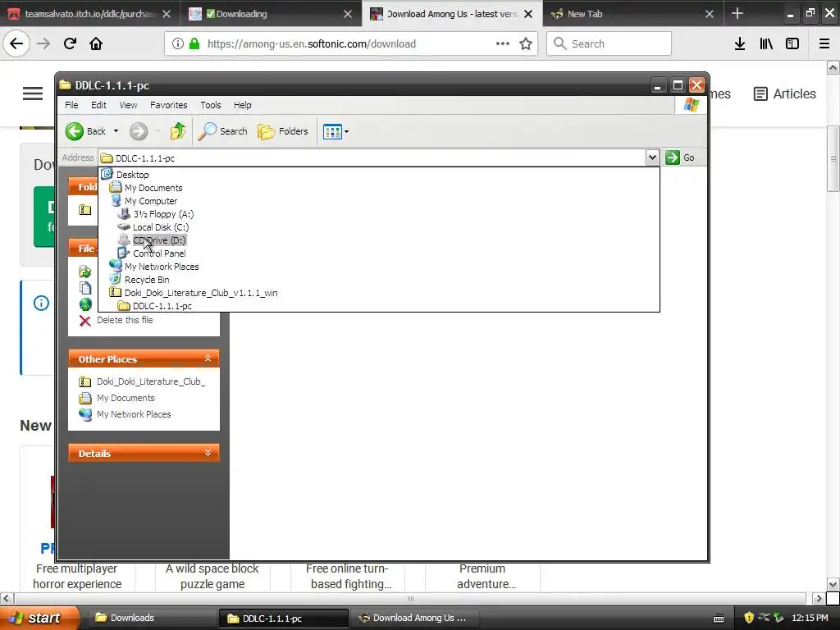Screen dimensions: 840x630
Task: Open a new browser tab with plus
Action: pyautogui.click(x=737, y=13)
